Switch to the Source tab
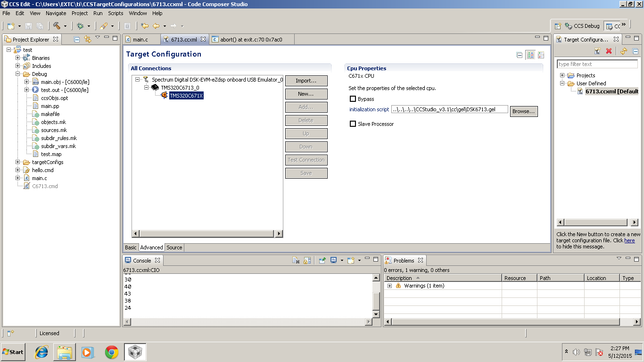 pos(174,247)
